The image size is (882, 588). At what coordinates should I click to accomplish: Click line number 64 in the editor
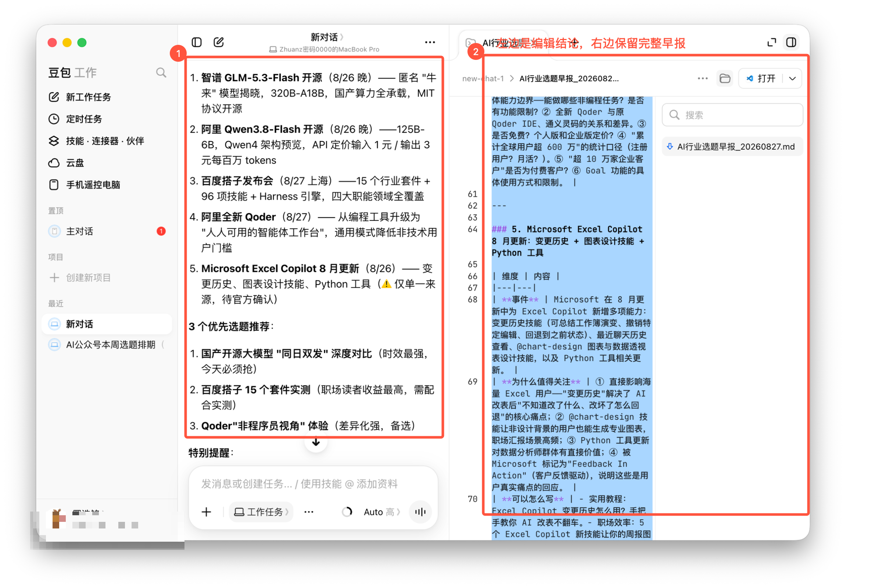pyautogui.click(x=473, y=229)
